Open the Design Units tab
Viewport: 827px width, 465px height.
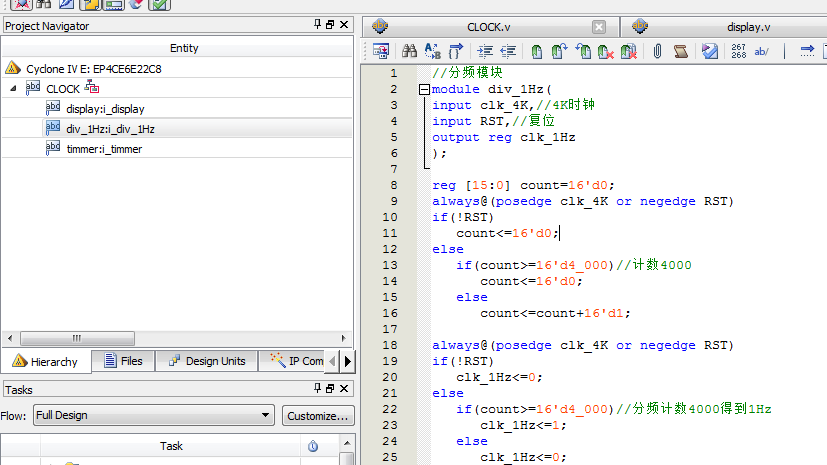point(207,361)
